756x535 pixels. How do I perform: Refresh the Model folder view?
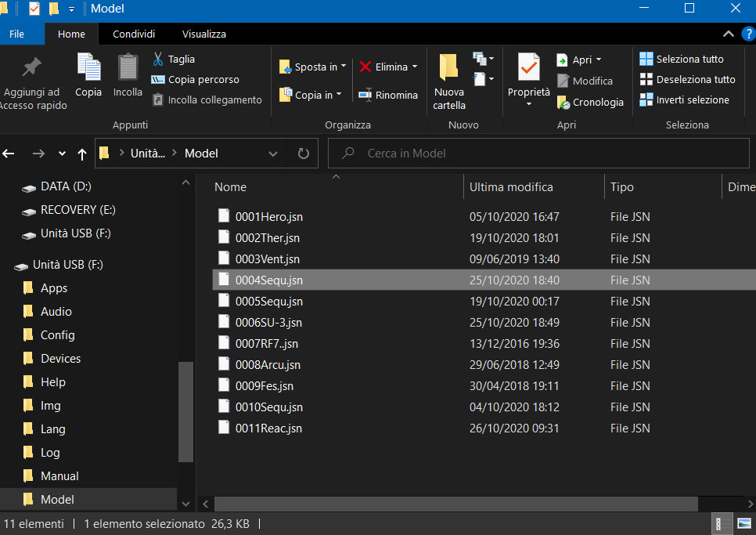point(304,154)
